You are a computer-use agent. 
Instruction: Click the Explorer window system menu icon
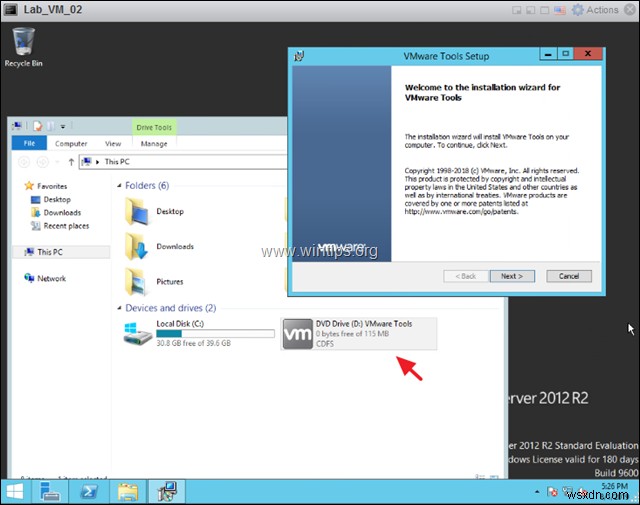click(17, 126)
